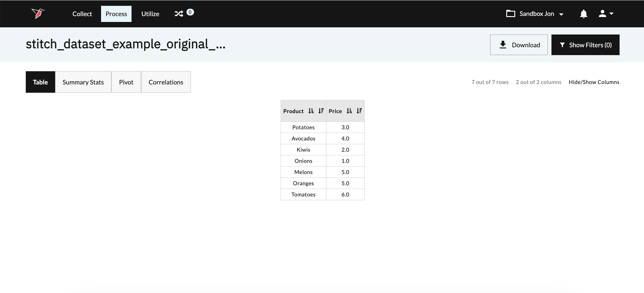Sort Price column descending

(x=359, y=111)
